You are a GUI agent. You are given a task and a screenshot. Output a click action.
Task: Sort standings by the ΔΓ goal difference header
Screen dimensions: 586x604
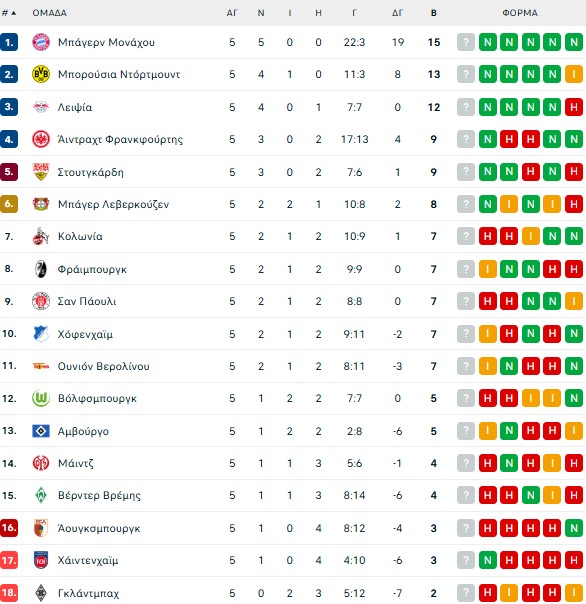(398, 13)
